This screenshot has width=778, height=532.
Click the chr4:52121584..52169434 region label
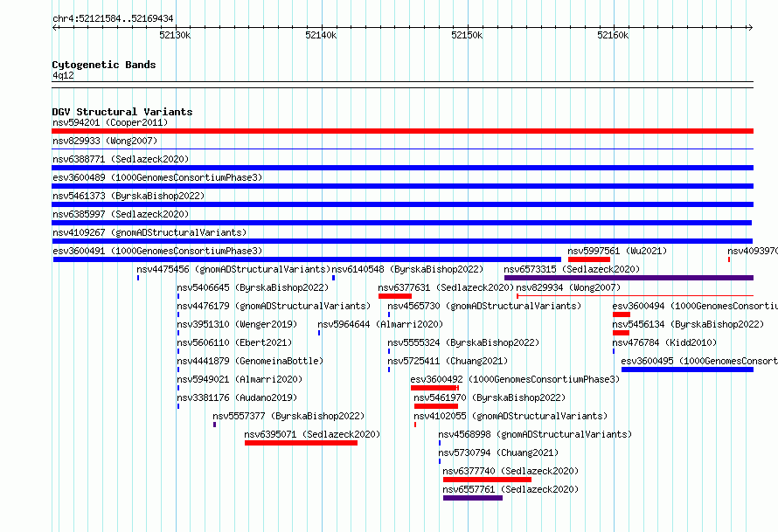(x=113, y=19)
